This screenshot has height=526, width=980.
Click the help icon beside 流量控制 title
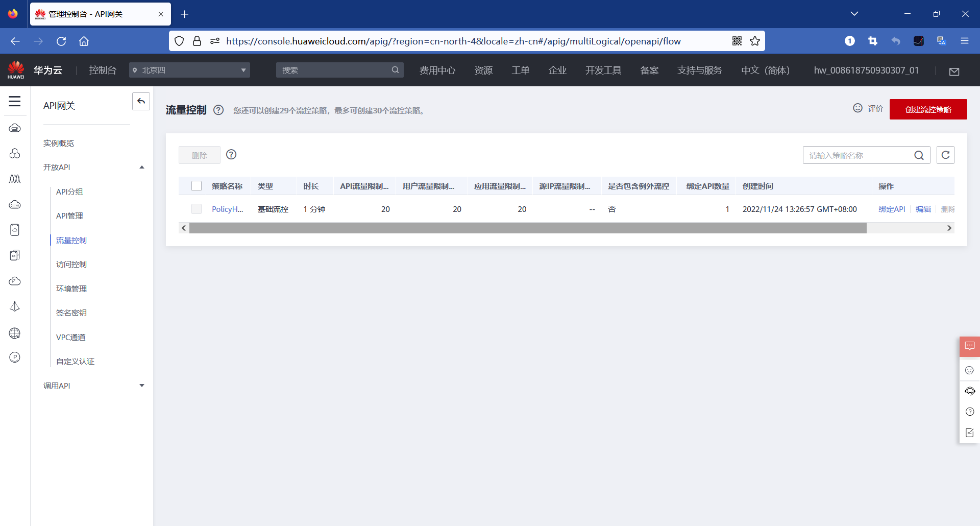tap(218, 110)
